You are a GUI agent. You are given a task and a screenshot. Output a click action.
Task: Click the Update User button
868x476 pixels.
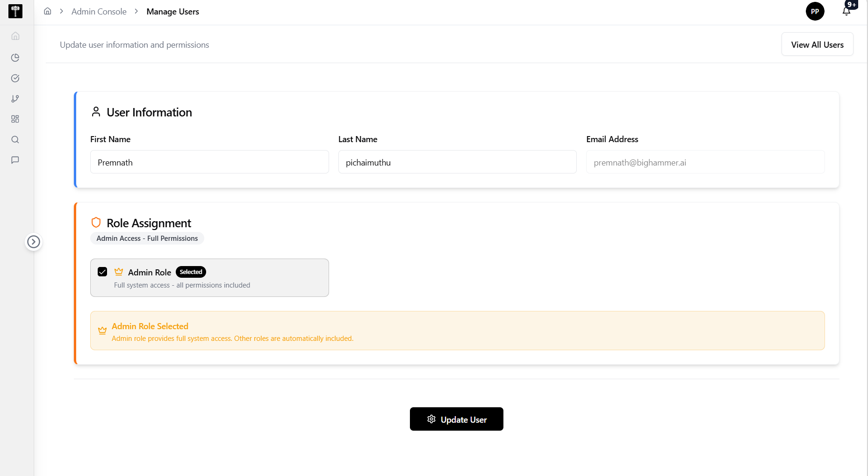(x=457, y=419)
